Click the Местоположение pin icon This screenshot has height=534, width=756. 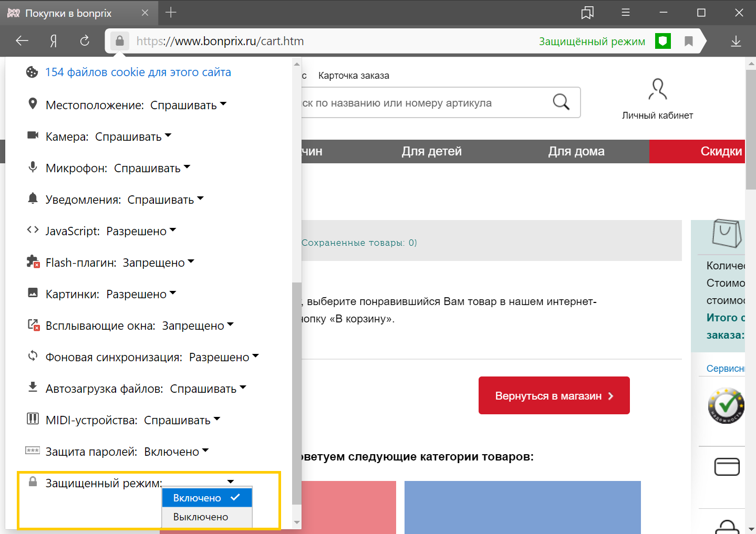coord(33,104)
